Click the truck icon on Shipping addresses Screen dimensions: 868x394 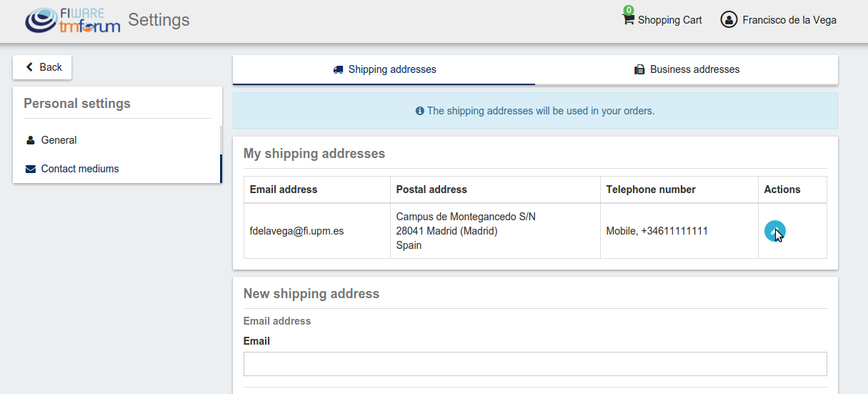pos(338,70)
